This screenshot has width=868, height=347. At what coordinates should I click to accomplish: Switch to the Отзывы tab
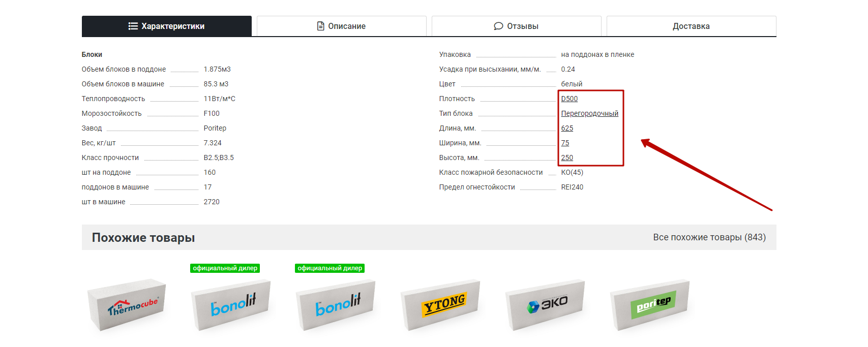pyautogui.click(x=516, y=26)
